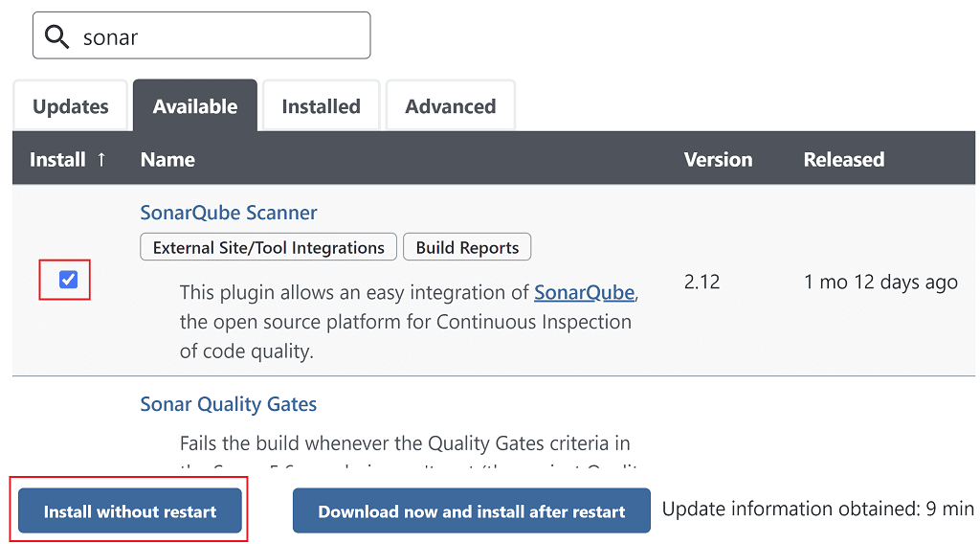Click Download now and install after restart
This screenshot has height=544, width=980.
tap(471, 511)
